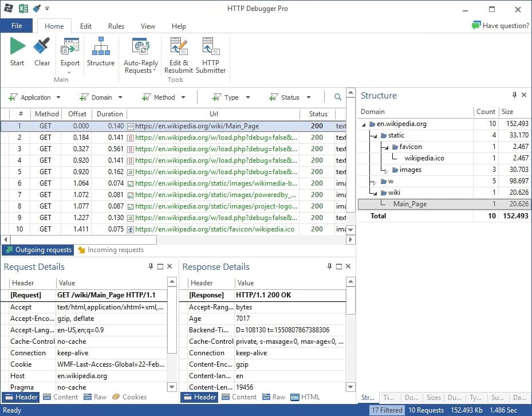Image resolution: width=532 pixels, height=416 pixels.
Task: Click the Have question? link
Action: pyautogui.click(x=506, y=26)
